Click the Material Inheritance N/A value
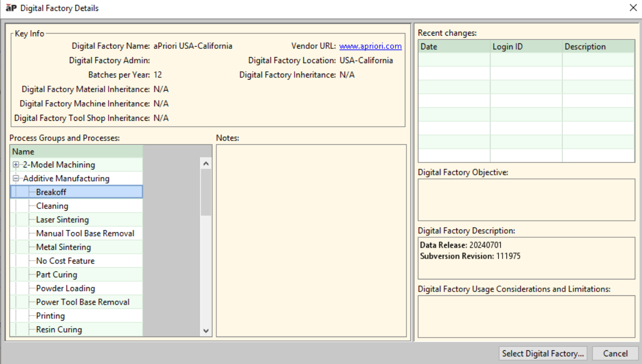The width and height of the screenshot is (642, 364). click(161, 89)
